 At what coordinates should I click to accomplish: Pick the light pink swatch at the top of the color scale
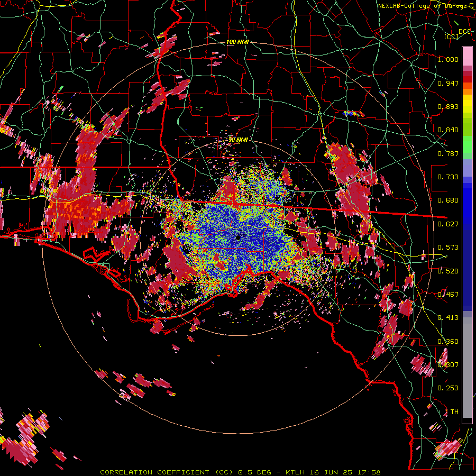pos(467,56)
